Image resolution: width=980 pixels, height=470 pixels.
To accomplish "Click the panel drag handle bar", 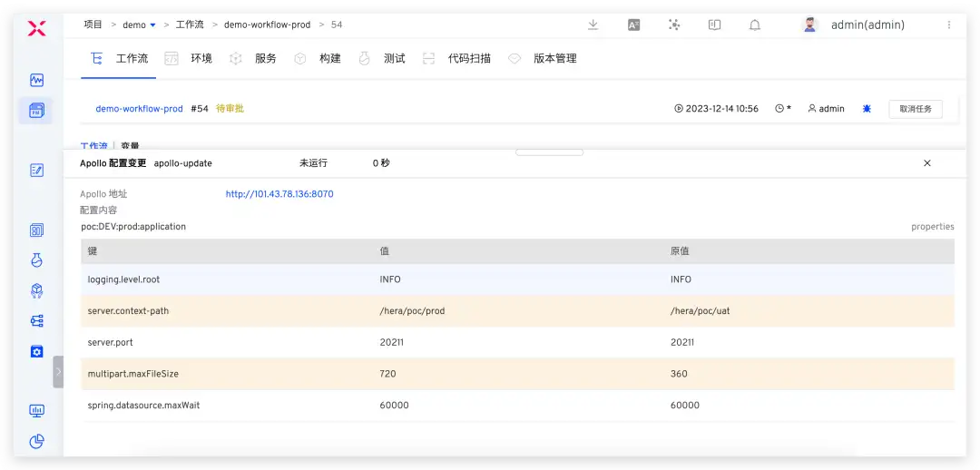I will (549, 152).
